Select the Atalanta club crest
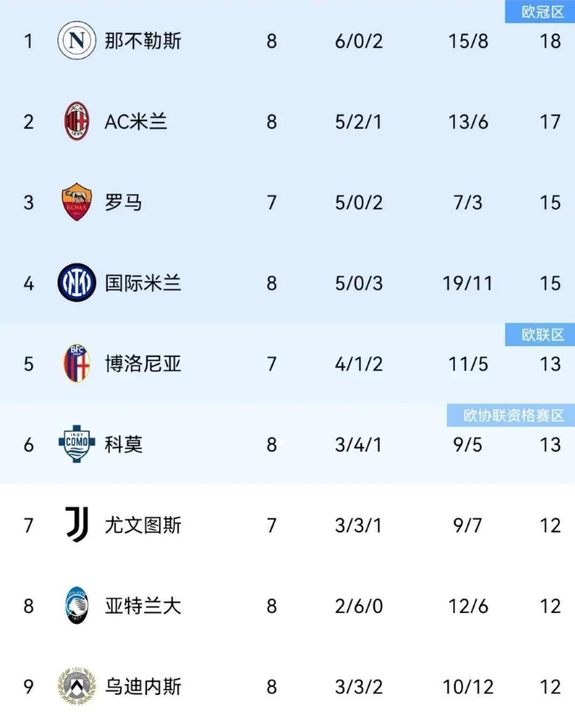This screenshot has height=728, width=575. (76, 606)
